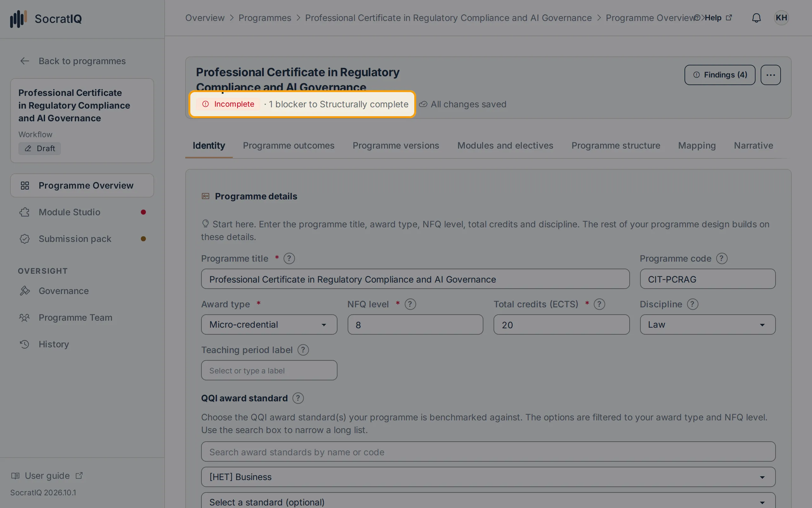
Task: Click the Submission pack badge icon
Action: click(24, 238)
